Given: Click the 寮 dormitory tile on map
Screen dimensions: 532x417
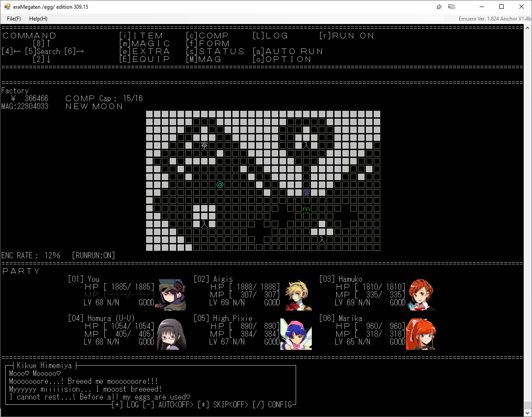Looking at the screenshot, I should pos(204,146).
